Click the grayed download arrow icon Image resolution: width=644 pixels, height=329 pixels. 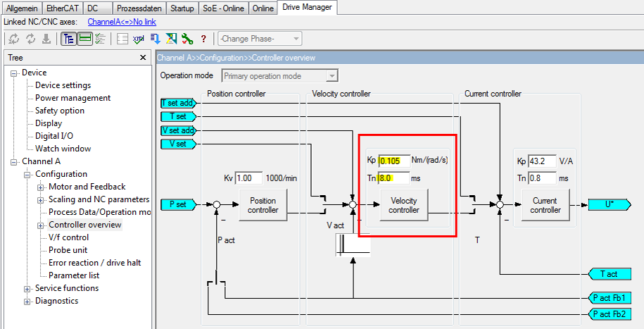pos(46,39)
